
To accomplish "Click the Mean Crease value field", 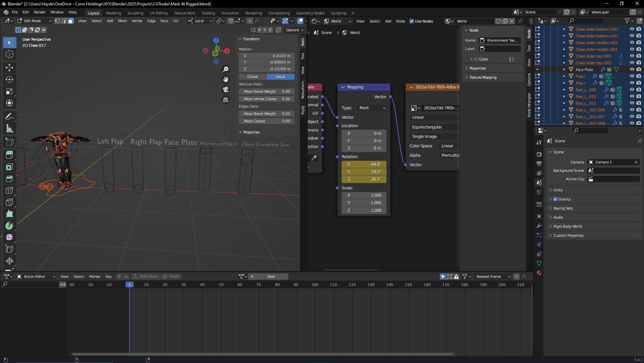I will (x=267, y=121).
